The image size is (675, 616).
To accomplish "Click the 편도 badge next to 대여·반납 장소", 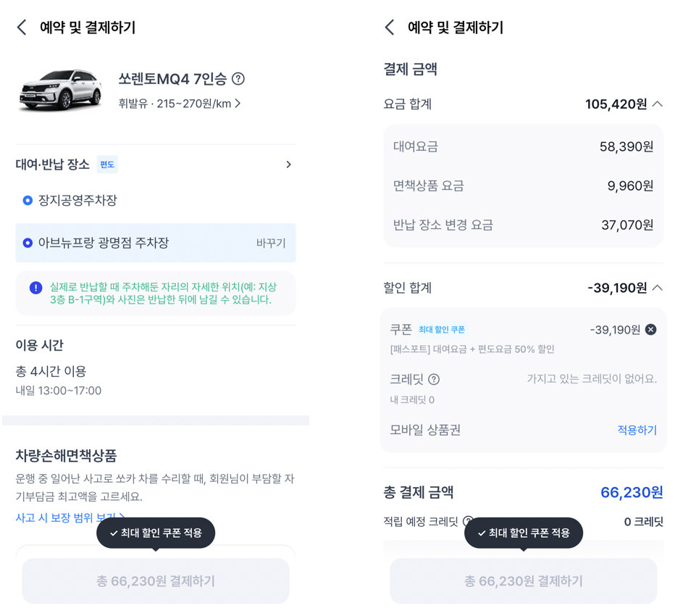I will point(107,165).
